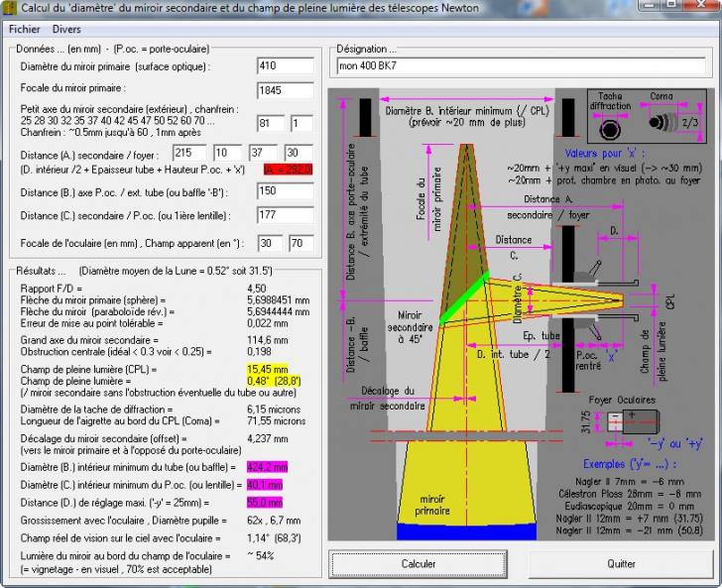Screen dimensions: 722x588
Task: Click the Distance B field containing 150
Action: coord(286,191)
